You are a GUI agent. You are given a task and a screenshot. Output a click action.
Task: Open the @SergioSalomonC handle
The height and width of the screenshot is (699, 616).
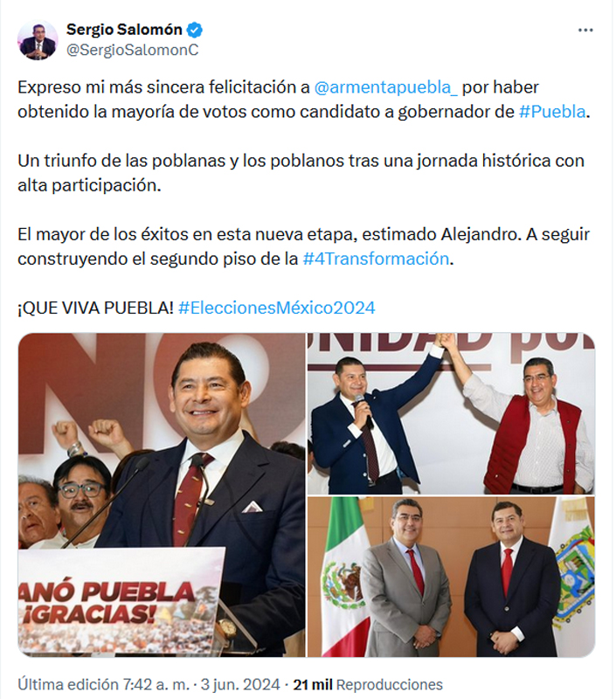pos(133,50)
